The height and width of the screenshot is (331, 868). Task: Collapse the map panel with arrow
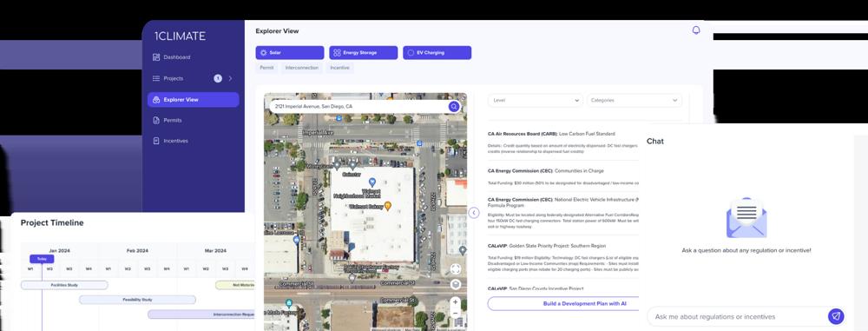(x=474, y=212)
